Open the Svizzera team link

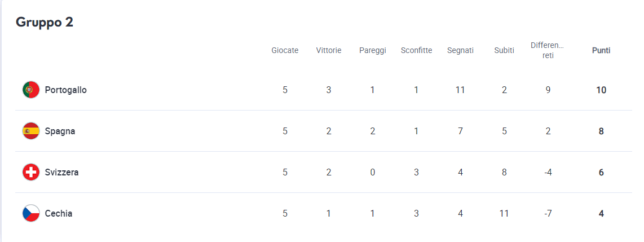[61, 173]
